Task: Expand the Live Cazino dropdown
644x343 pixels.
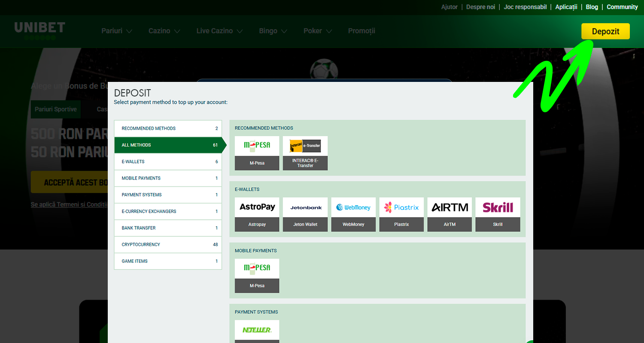Action: [x=219, y=31]
